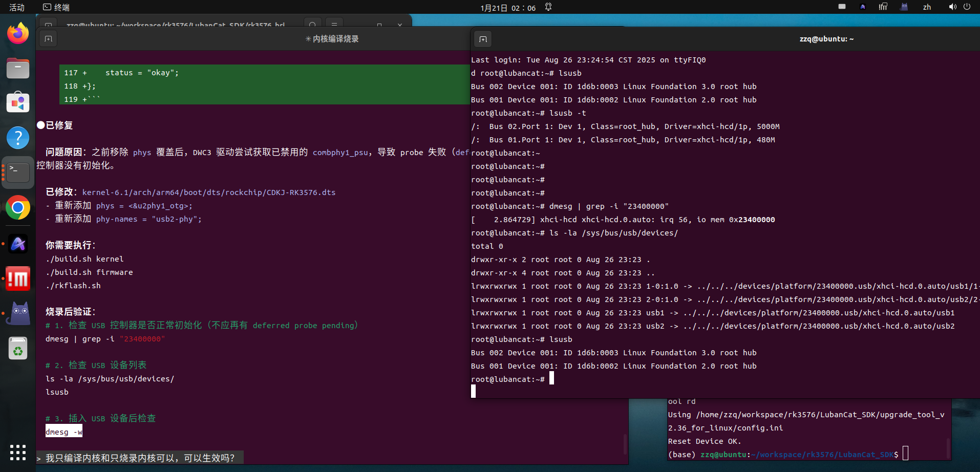Image resolution: width=980 pixels, height=472 pixels.
Task: Click the keyboard tray icon
Action: [x=842, y=7]
